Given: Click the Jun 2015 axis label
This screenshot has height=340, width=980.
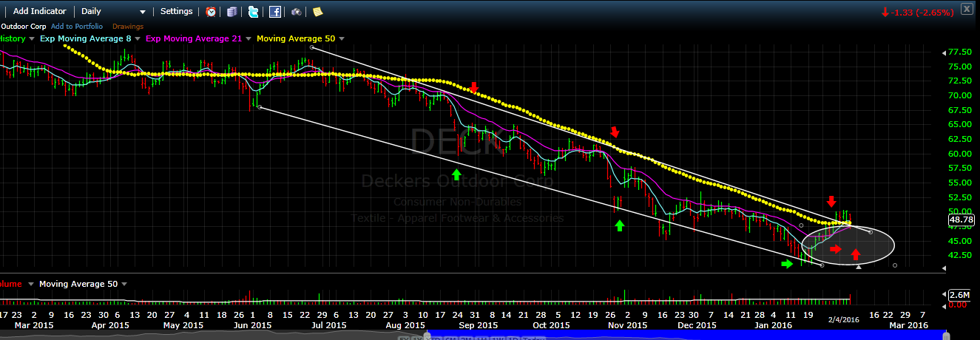Looking at the screenshot, I should pyautogui.click(x=251, y=325).
